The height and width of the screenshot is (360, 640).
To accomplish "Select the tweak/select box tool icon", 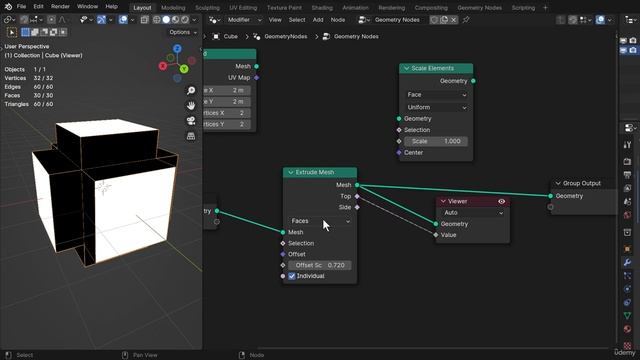I will tap(12, 32).
